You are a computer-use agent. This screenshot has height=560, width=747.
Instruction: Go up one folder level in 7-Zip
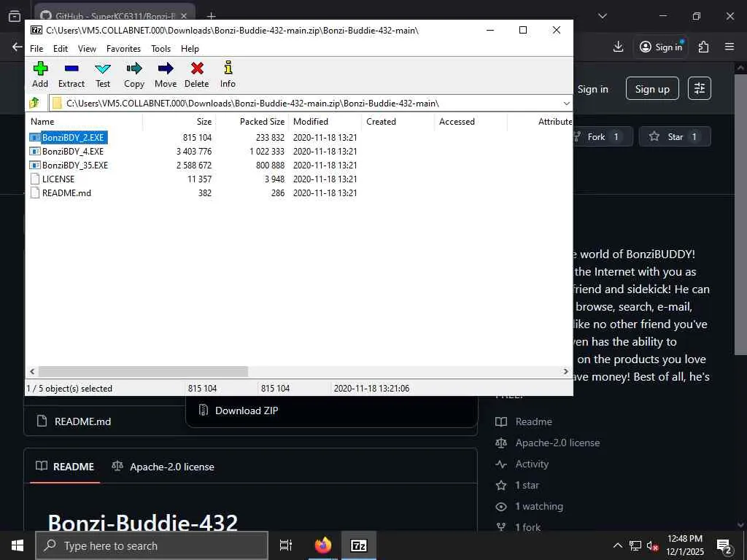(x=34, y=103)
